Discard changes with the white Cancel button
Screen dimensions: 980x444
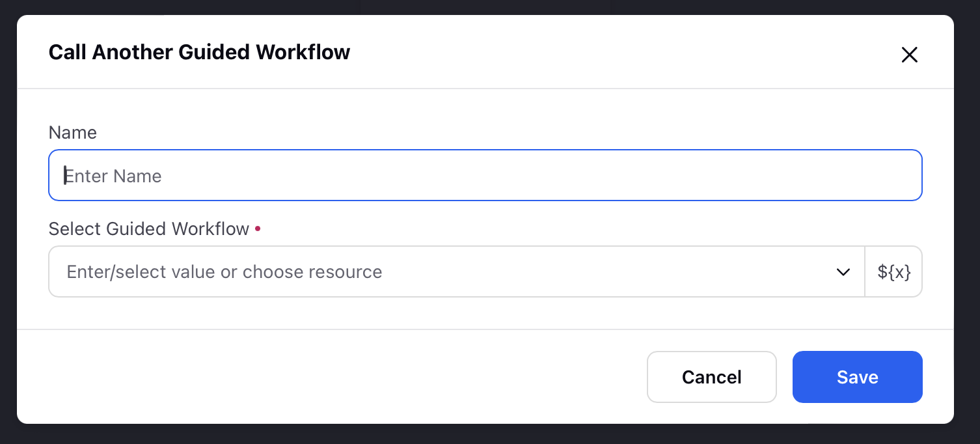point(712,377)
